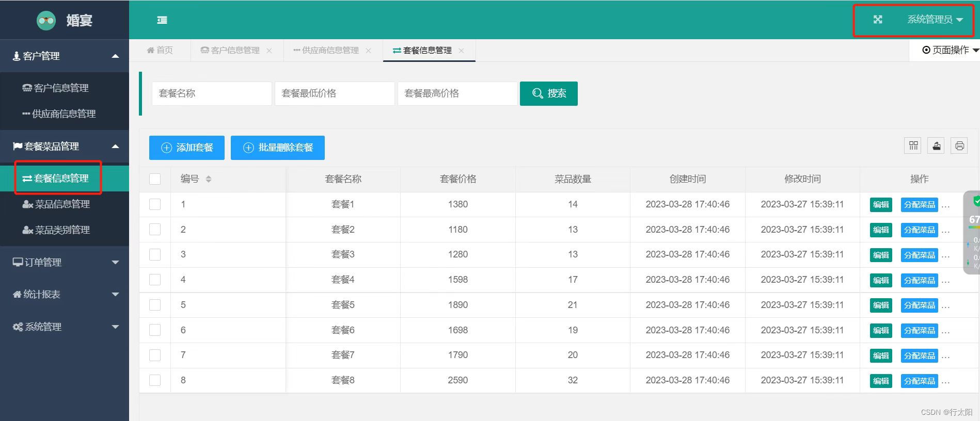Image resolution: width=980 pixels, height=421 pixels.
Task: Close the 客户信息管理 tab
Action: (269, 51)
